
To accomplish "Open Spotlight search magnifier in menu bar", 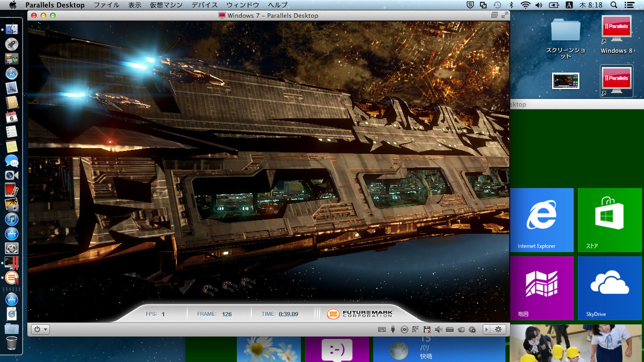I will click(614, 5).
